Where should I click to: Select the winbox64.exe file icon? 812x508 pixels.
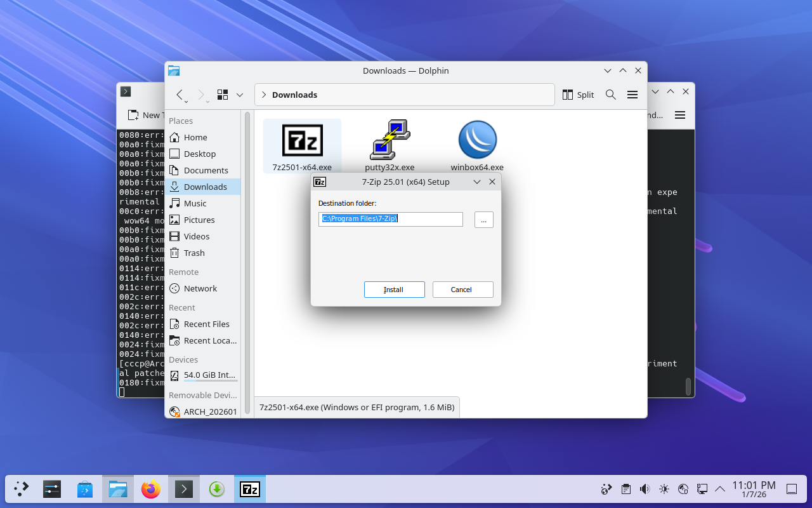tap(477, 140)
